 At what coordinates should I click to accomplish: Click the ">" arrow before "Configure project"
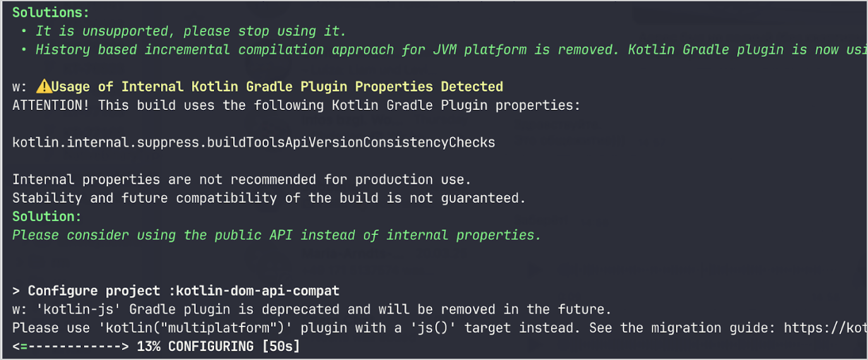pos(16,291)
